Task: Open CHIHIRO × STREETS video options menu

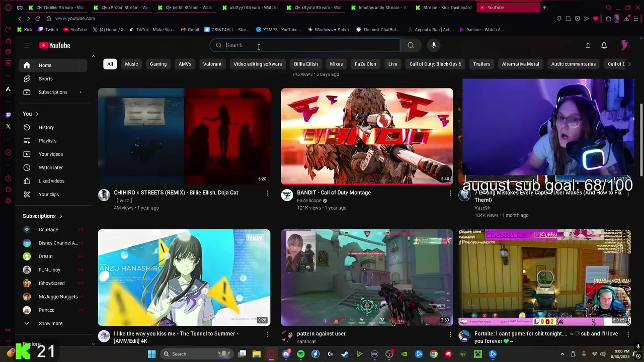Action: click(268, 193)
